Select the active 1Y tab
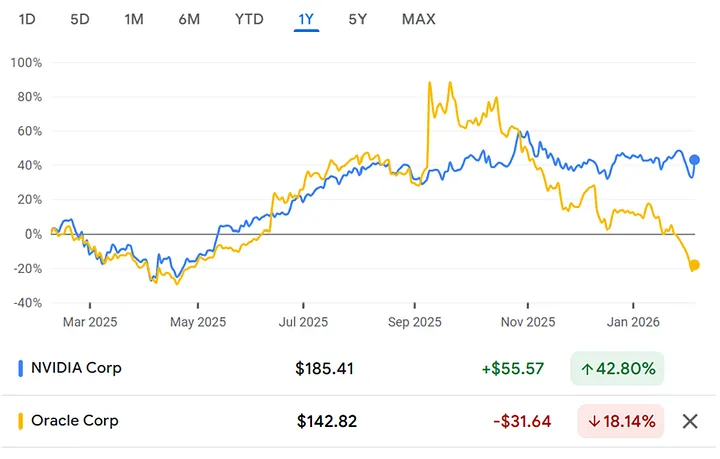 (x=306, y=19)
